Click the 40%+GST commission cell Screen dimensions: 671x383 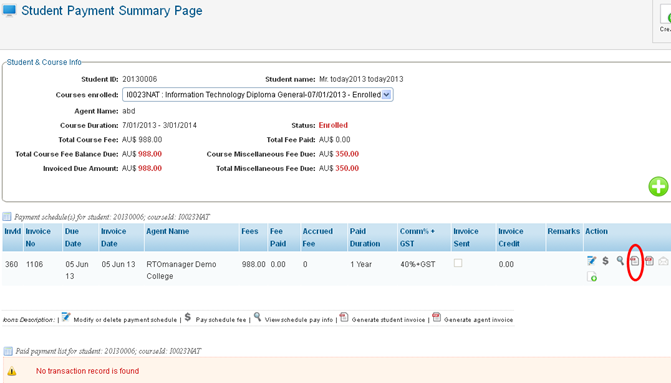coord(418,264)
